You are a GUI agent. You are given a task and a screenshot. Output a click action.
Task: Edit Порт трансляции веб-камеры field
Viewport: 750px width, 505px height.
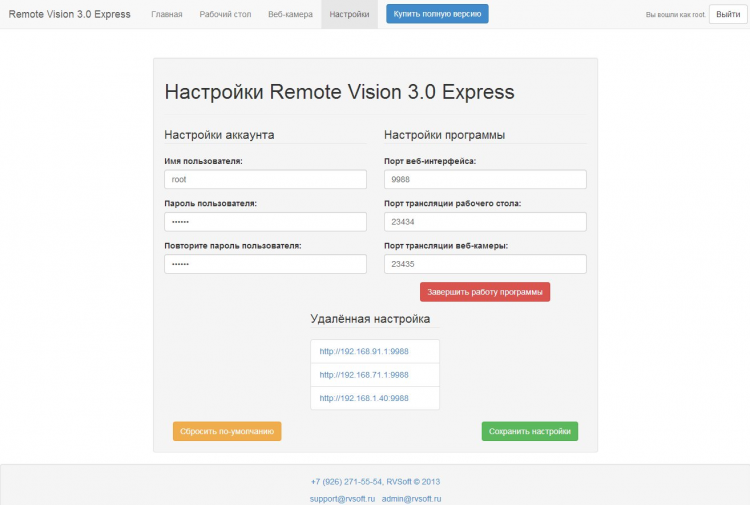pyautogui.click(x=485, y=264)
